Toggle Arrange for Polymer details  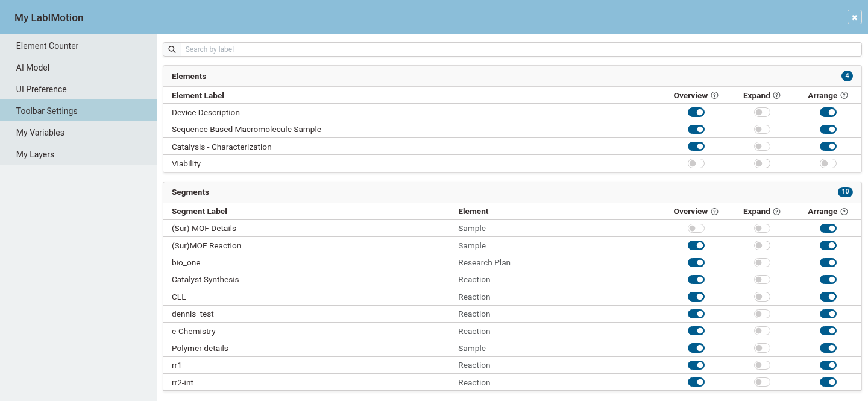point(828,348)
